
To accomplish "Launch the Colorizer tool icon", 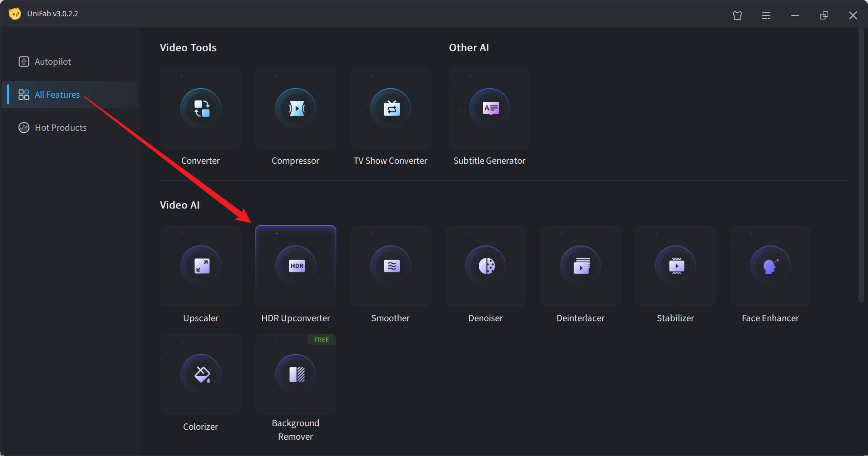I will point(201,375).
